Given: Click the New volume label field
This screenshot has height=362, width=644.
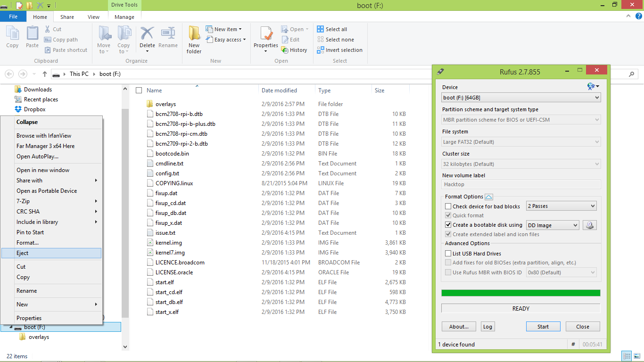Looking at the screenshot, I should click(521, 184).
